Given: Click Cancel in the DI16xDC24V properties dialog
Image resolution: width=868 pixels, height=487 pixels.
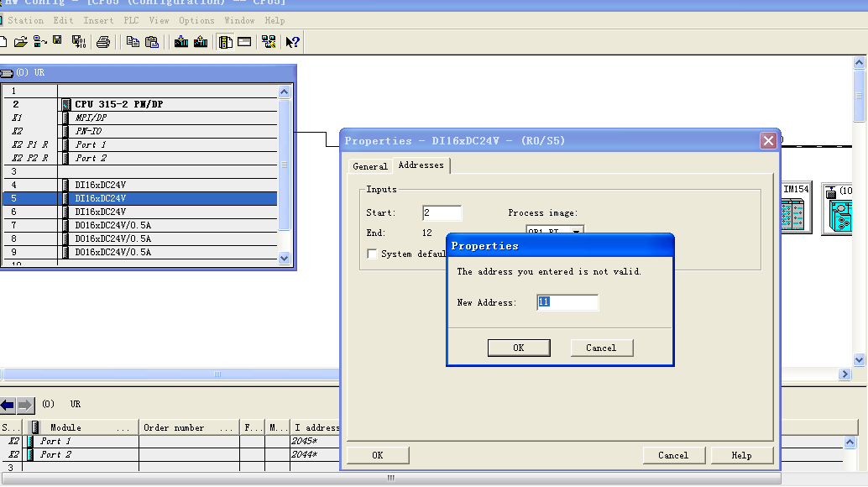Looking at the screenshot, I should (x=673, y=455).
